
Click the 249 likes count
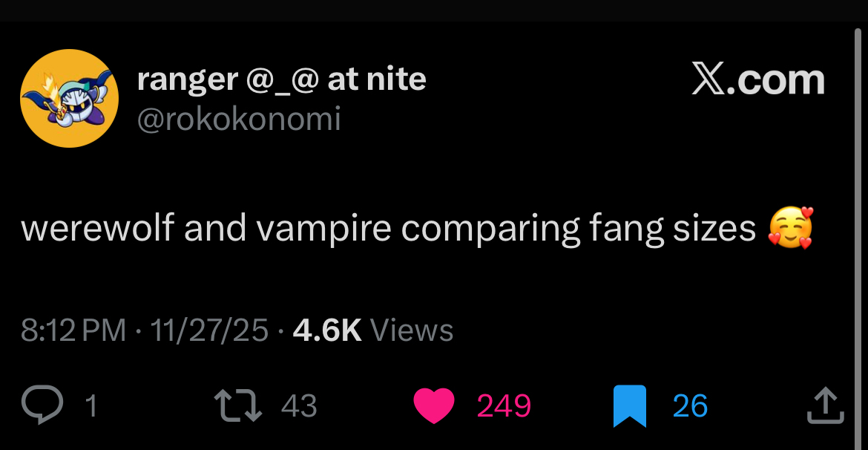pos(504,406)
